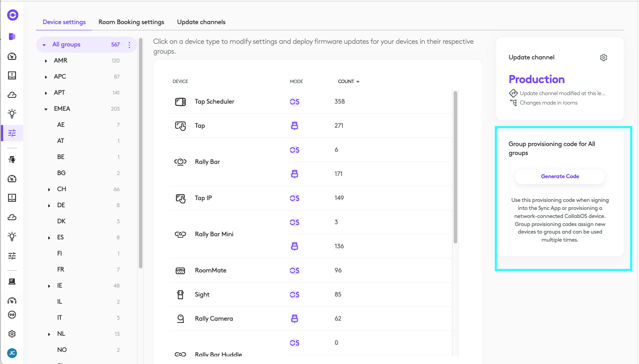
Task: Click the icon beside Changes made in rooms
Action: pos(513,103)
